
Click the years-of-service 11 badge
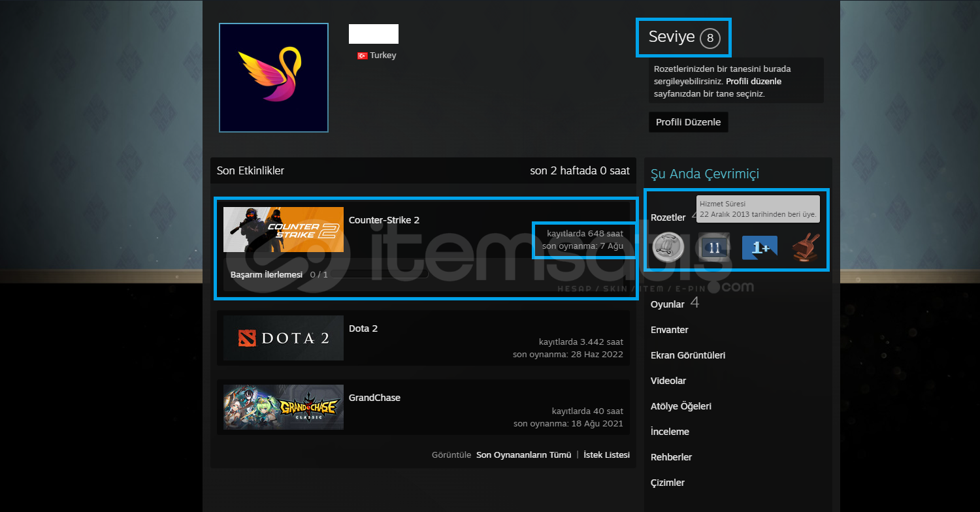click(x=714, y=248)
